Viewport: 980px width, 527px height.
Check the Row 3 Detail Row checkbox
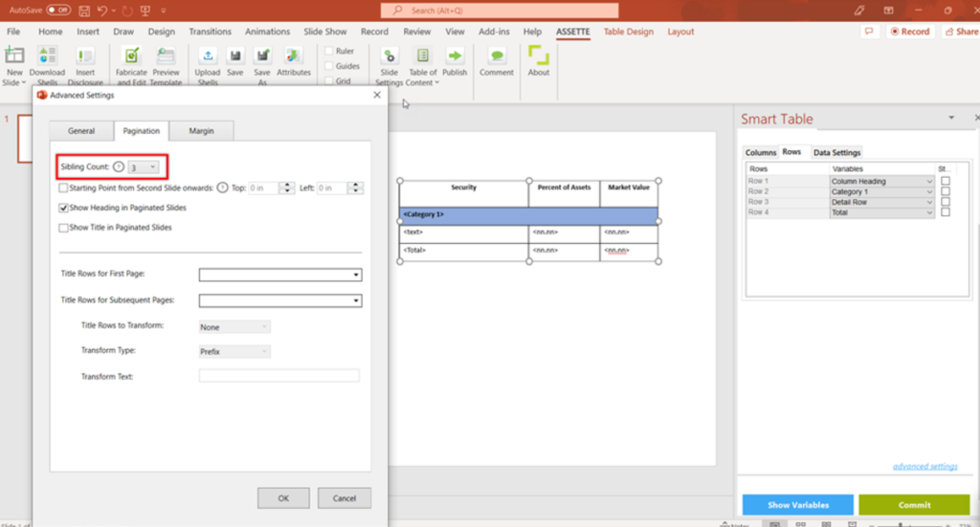945,202
